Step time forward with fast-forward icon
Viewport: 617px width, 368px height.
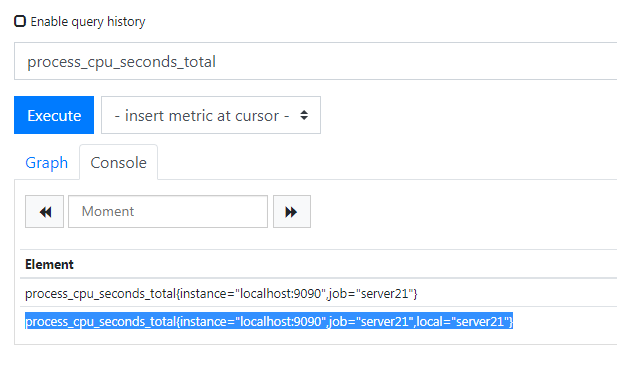click(292, 211)
